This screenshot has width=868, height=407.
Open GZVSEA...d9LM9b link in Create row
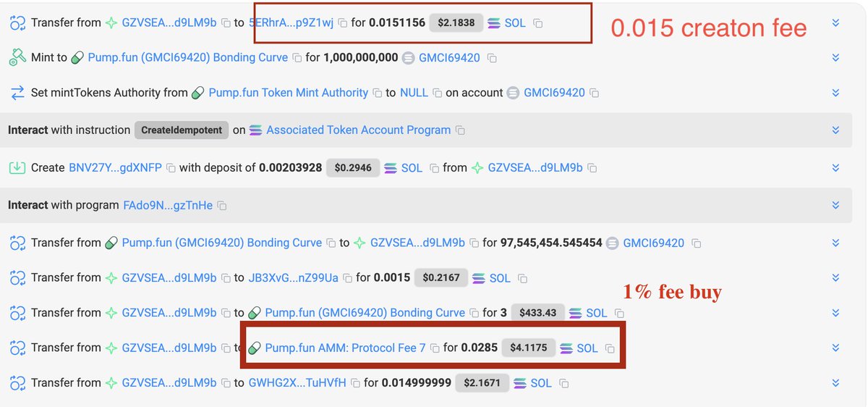point(535,168)
